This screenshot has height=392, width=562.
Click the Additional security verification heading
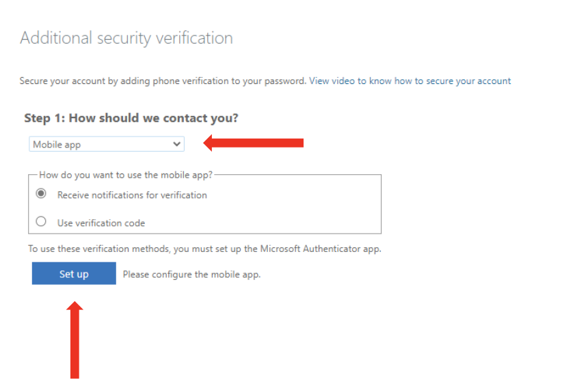[126, 38]
